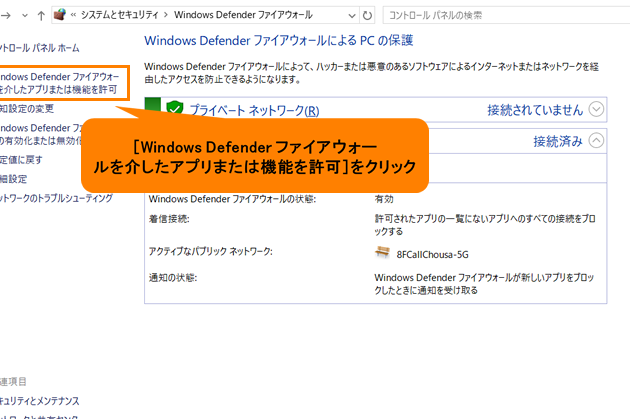The height and width of the screenshot is (419, 630).
Task: Open ネットワークのトラブルシューティング link
Action: click(56, 198)
